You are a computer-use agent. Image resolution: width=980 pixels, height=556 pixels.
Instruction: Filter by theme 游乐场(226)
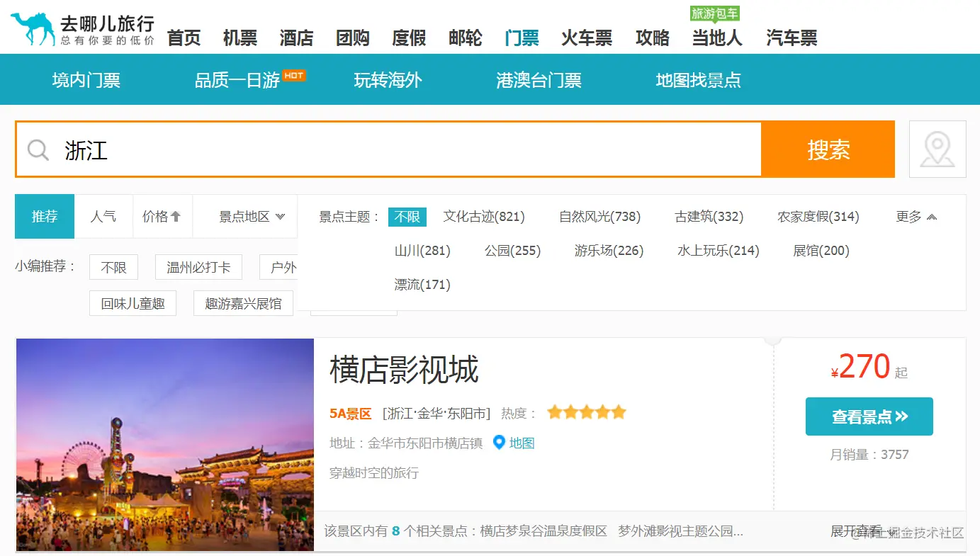(609, 251)
